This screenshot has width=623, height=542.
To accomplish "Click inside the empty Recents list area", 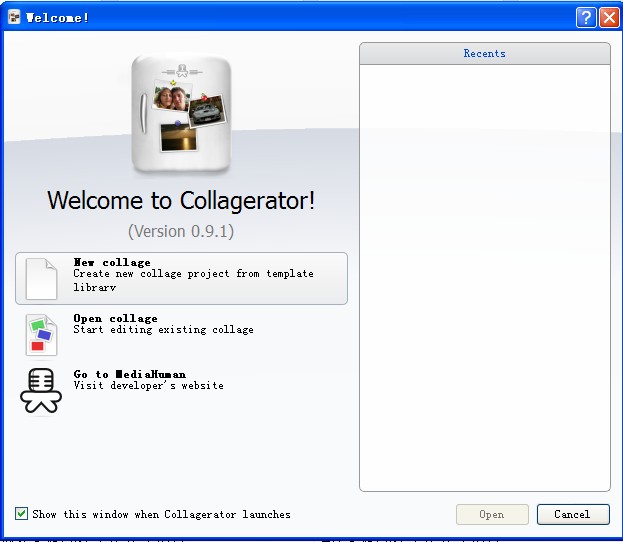I will (x=485, y=278).
